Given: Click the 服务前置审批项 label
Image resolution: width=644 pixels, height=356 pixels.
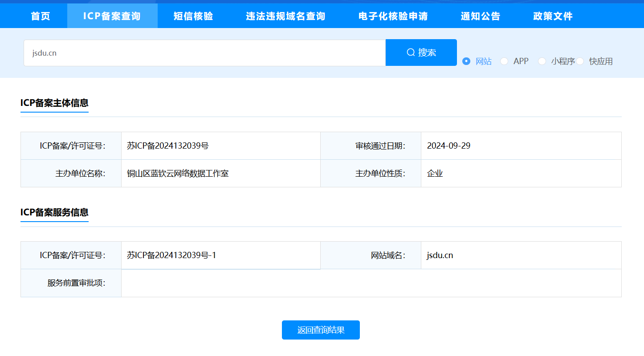Looking at the screenshot, I should (77, 283).
